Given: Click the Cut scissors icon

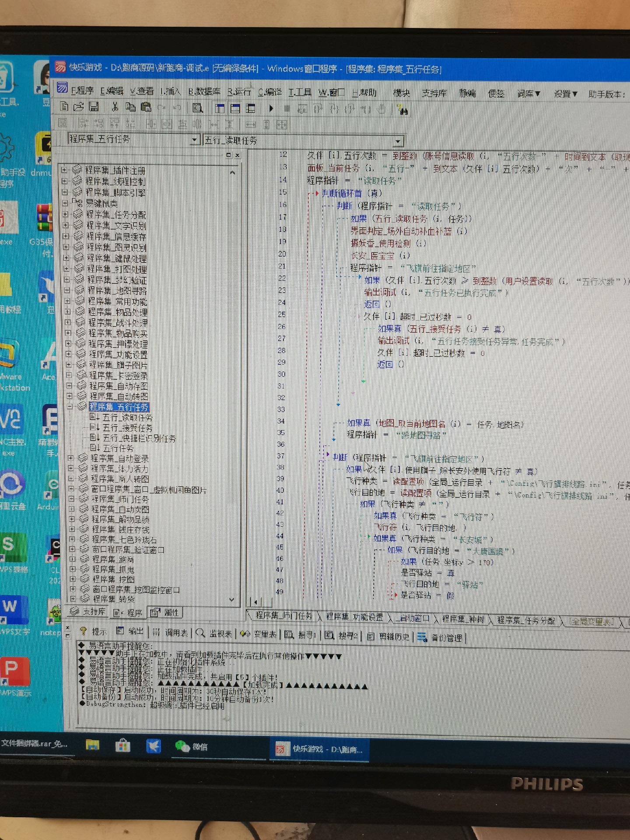Looking at the screenshot, I should pyautogui.click(x=115, y=107).
